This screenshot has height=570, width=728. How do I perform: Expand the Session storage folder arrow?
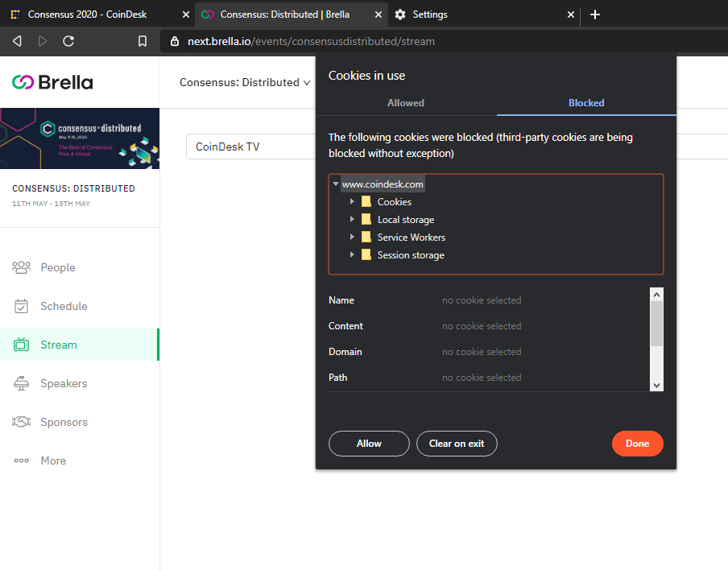352,254
